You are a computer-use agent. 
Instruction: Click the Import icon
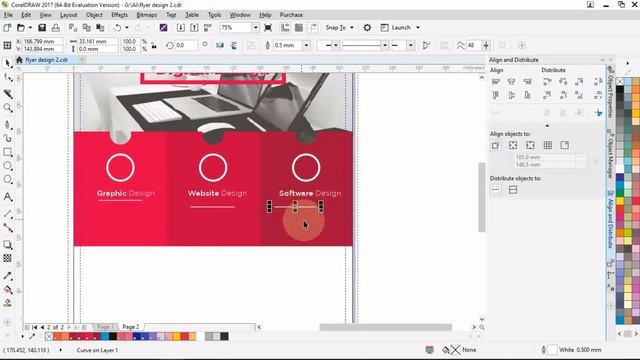click(180, 28)
